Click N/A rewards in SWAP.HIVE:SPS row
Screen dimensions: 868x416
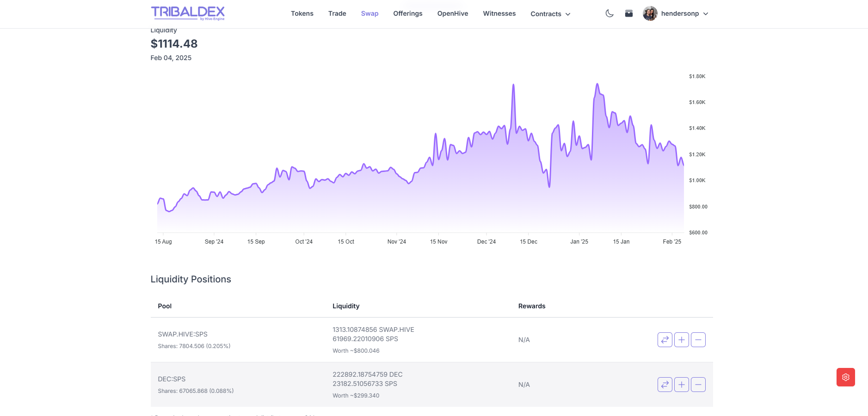point(524,340)
